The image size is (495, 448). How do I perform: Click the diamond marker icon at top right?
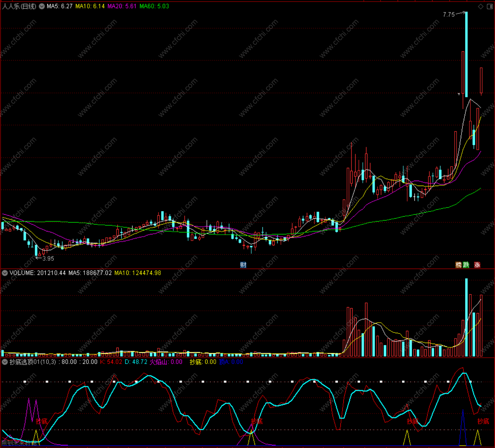[481, 6]
